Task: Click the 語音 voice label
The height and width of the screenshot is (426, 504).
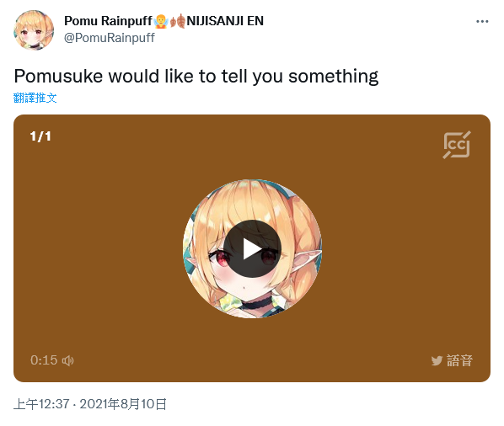Action: pos(459,360)
